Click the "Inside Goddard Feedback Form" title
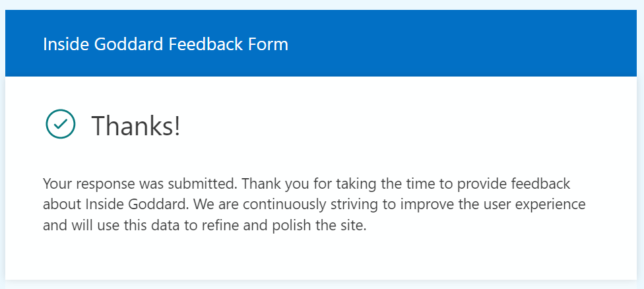This screenshot has width=644, height=289. point(166,45)
